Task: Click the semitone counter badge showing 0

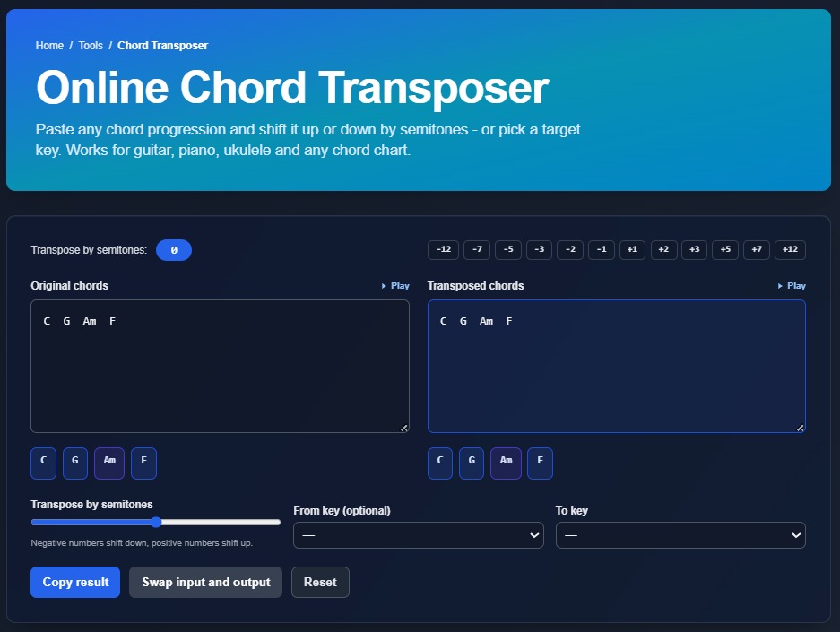Action: [x=173, y=249]
